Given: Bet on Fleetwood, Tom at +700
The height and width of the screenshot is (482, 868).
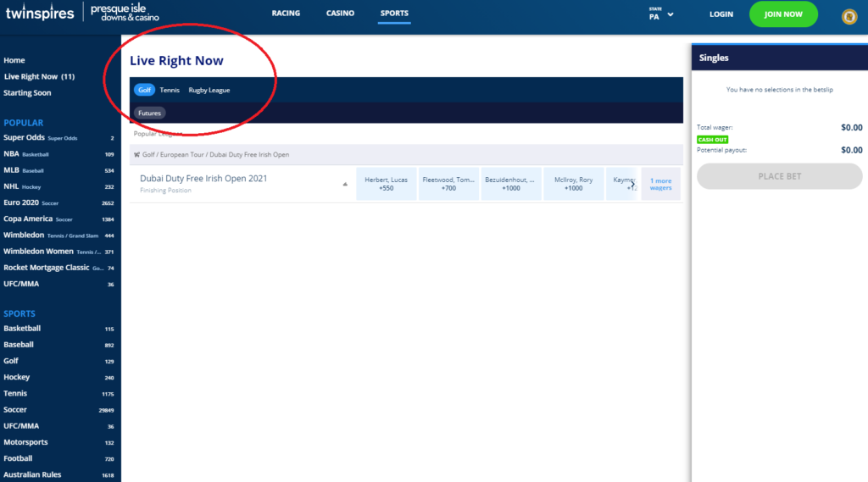Looking at the screenshot, I should click(x=448, y=184).
